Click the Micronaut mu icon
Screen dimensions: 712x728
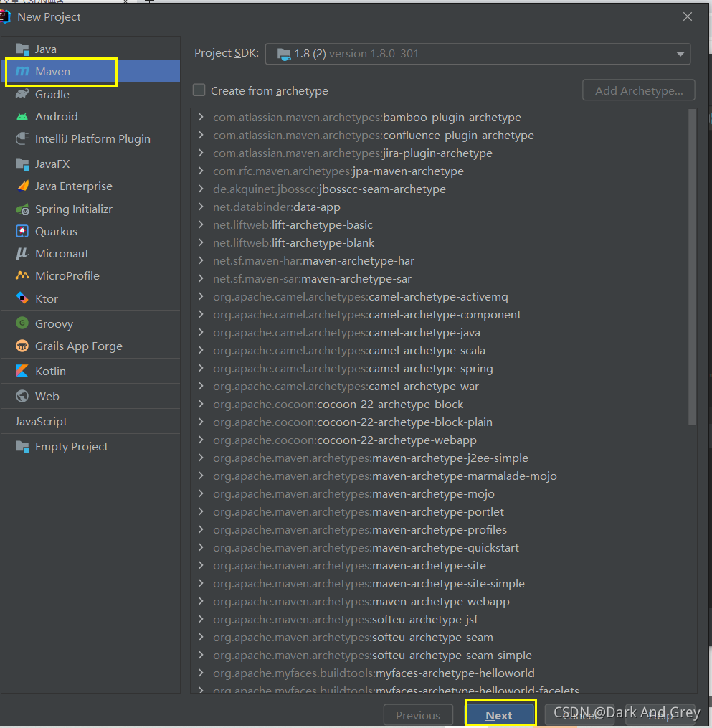click(22, 253)
